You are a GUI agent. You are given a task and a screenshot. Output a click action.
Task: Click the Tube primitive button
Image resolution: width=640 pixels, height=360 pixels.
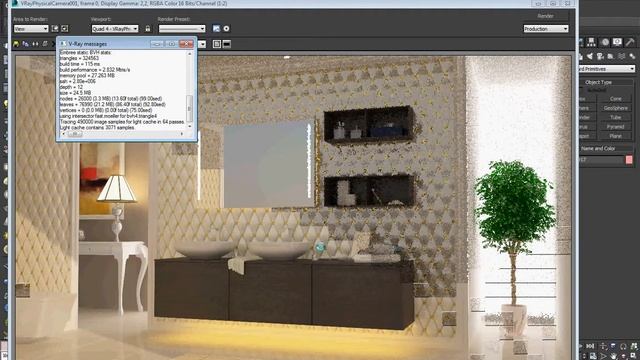click(616, 118)
